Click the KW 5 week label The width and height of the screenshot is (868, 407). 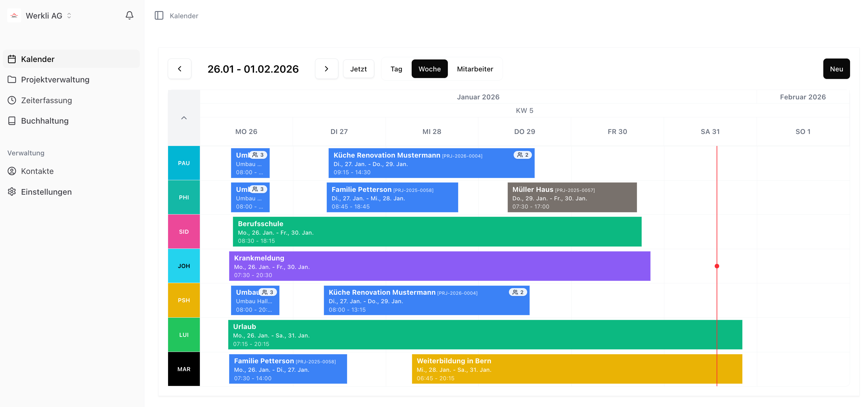[x=525, y=110]
